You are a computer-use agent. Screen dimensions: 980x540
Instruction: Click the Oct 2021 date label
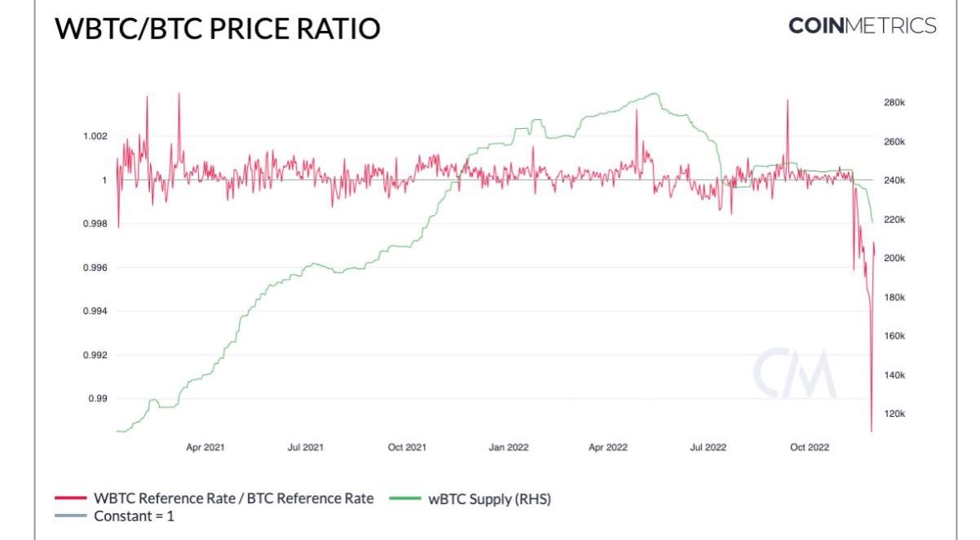[x=407, y=447]
